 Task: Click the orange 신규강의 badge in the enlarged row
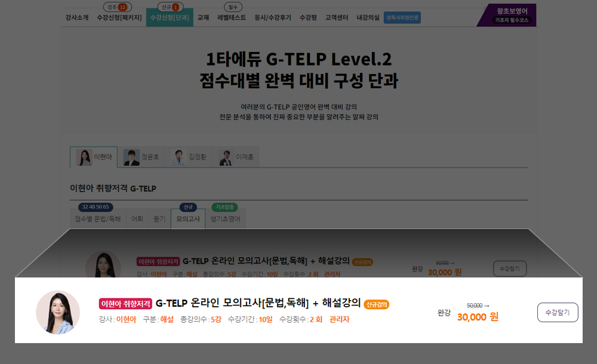377,304
